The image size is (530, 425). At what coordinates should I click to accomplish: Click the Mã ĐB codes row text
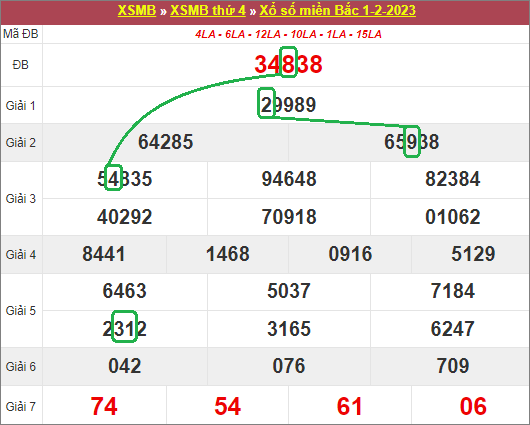[288, 34]
